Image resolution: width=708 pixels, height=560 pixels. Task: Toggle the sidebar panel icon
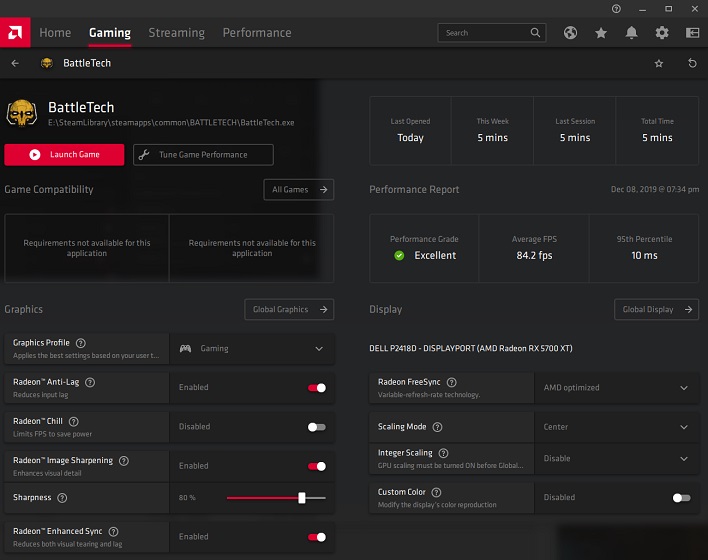tap(692, 33)
